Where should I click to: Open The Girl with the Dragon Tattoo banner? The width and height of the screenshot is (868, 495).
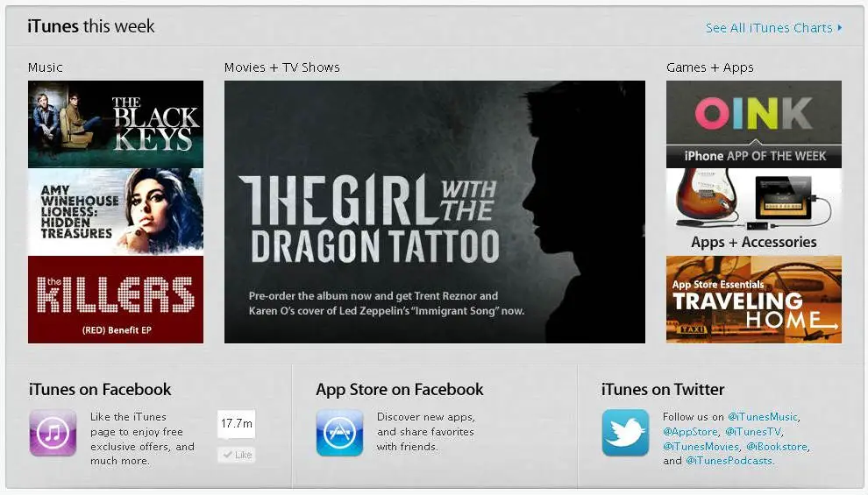coord(435,212)
